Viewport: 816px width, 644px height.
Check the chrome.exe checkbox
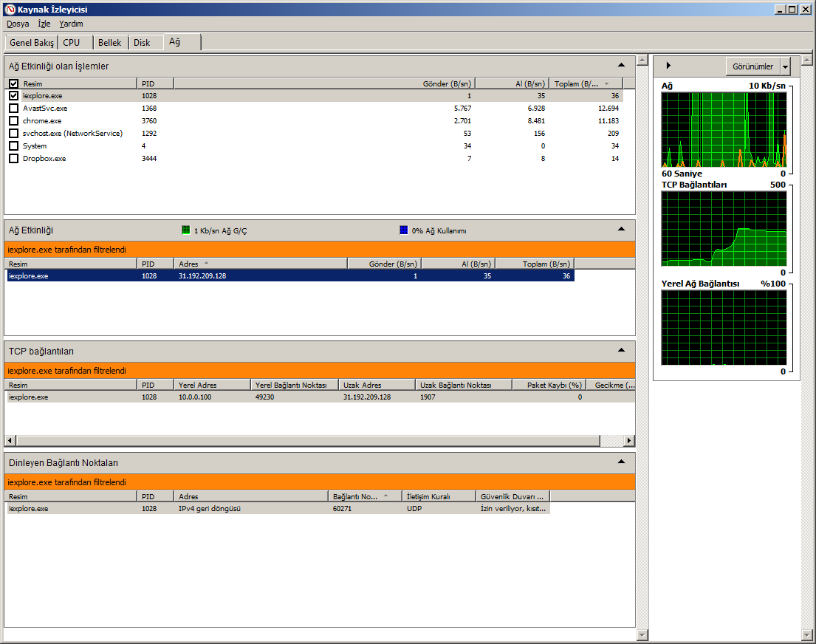click(14, 121)
